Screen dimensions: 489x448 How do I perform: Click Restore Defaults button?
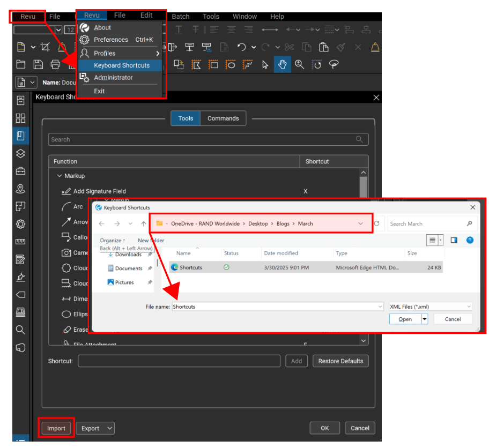pos(340,361)
